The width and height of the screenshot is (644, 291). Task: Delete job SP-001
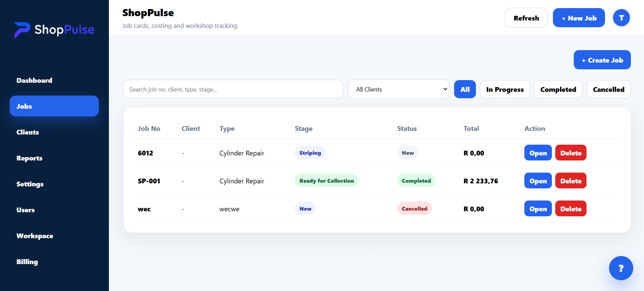coord(571,181)
